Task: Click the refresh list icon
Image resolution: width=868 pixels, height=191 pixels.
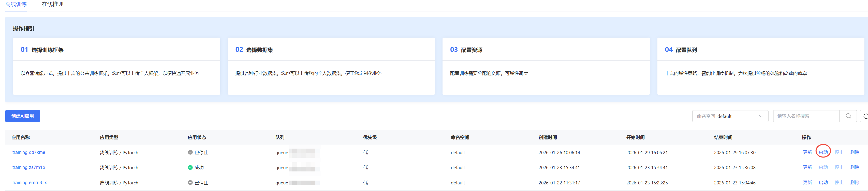Action: click(865, 116)
